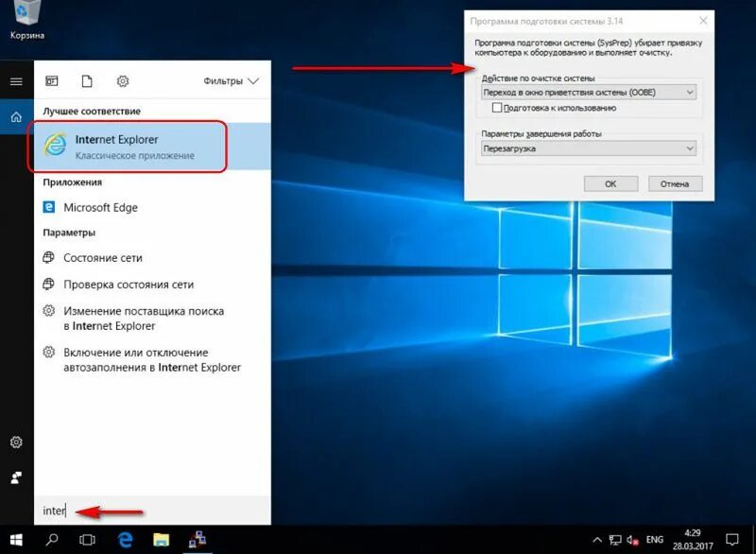This screenshot has width=756, height=554.
Task: Click the Параметры section heading
Action: pos(69,233)
